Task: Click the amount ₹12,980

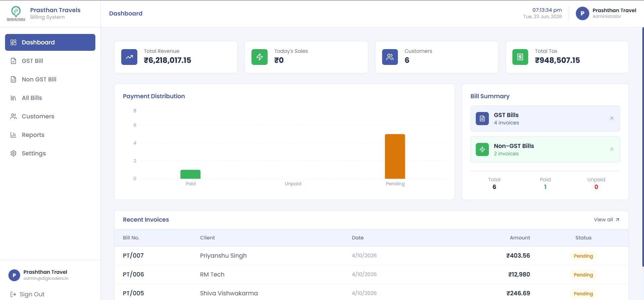Action: (x=519, y=274)
